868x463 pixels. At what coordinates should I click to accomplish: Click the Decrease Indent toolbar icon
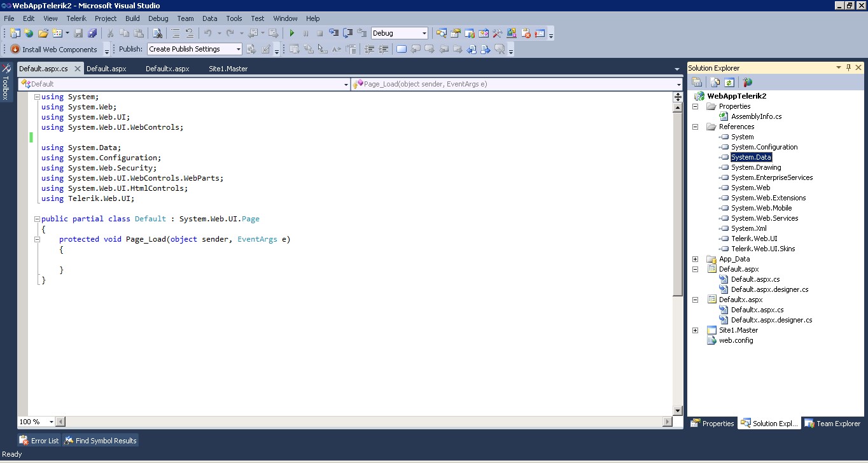coord(370,49)
